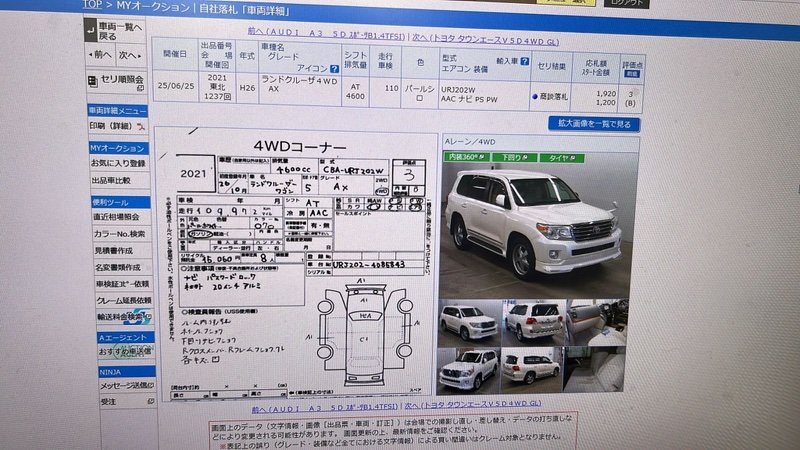The width and height of the screenshot is (800, 450).
Task: Click the help icon beside アイコン header
Action: 334,68
